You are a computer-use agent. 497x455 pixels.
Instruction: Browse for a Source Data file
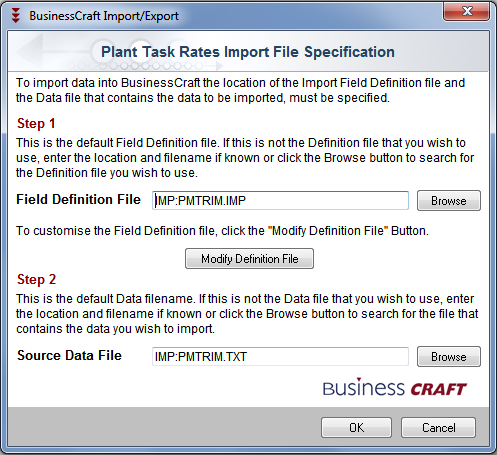click(449, 357)
